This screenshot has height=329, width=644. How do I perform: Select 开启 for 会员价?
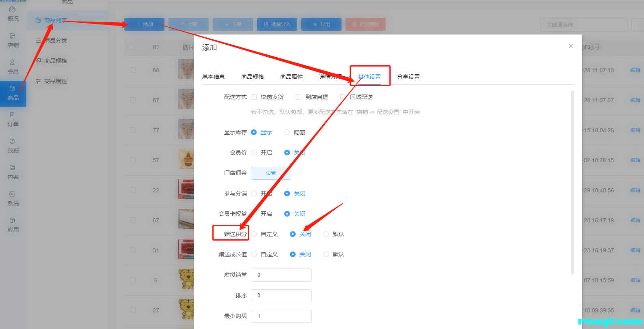(254, 153)
